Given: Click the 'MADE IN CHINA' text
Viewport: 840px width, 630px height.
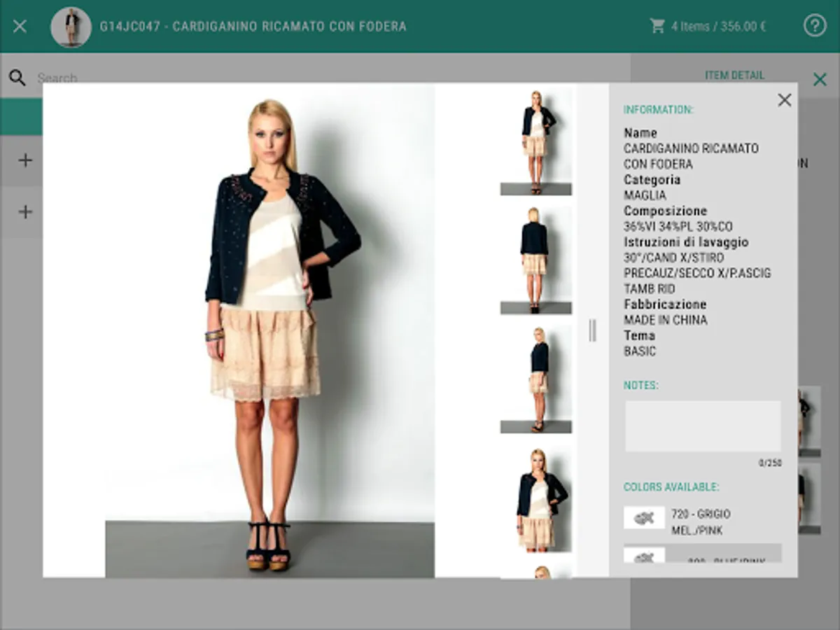Looking at the screenshot, I should (x=666, y=320).
